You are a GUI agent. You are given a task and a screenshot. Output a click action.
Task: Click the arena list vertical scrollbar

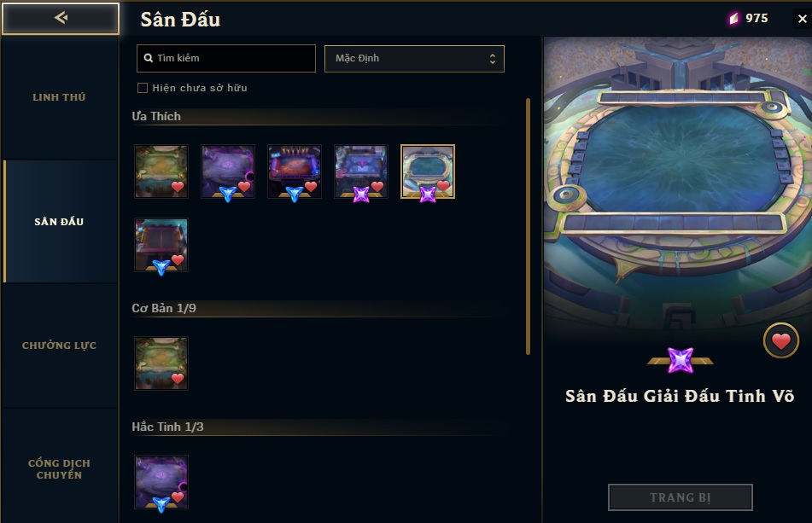pos(528,226)
